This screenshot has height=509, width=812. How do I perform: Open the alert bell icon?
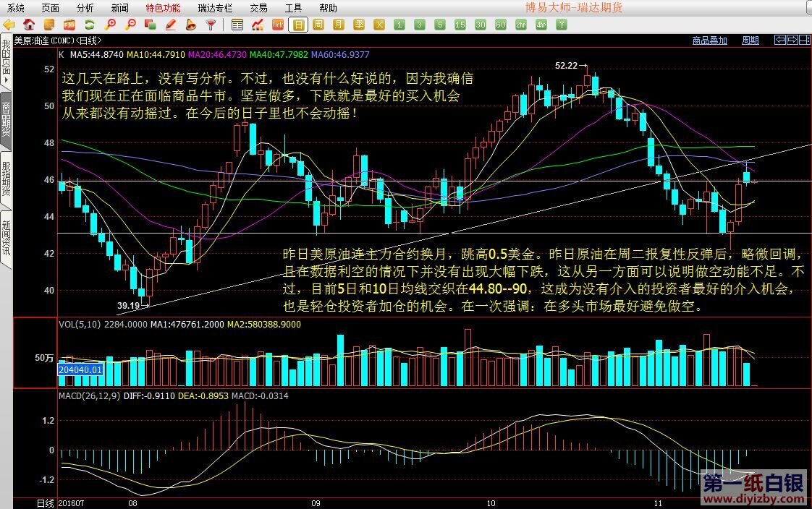pyautogui.click(x=191, y=25)
